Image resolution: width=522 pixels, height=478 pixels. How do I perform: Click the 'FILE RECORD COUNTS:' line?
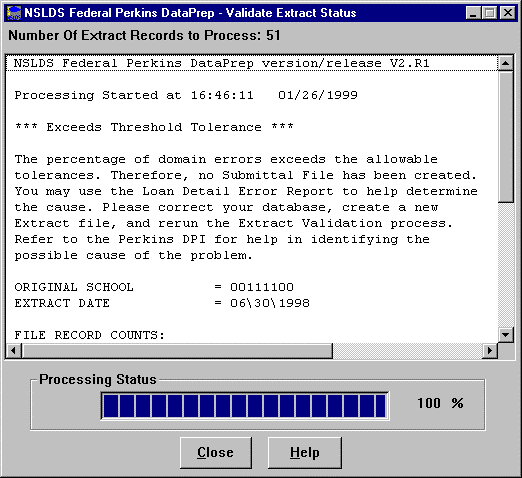coord(90,335)
